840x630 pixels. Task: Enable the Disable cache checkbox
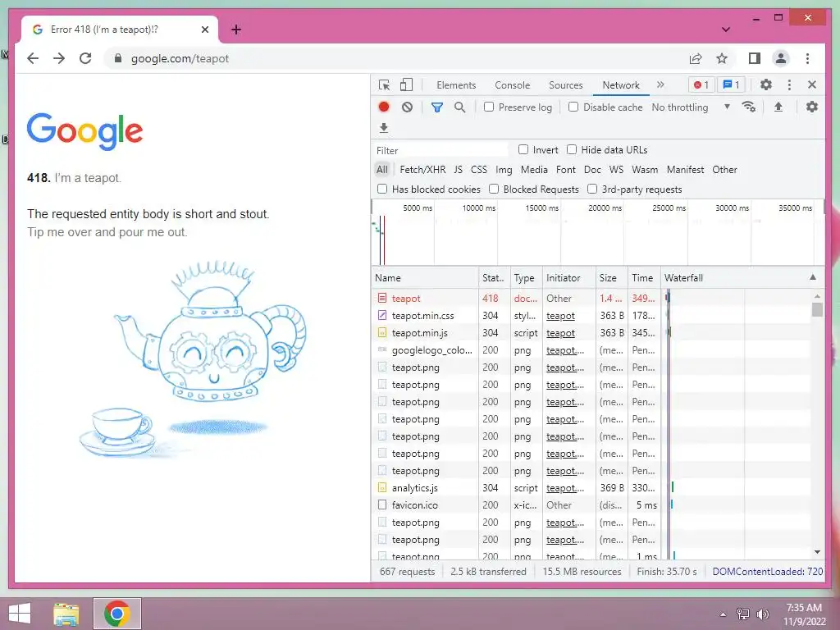[573, 107]
